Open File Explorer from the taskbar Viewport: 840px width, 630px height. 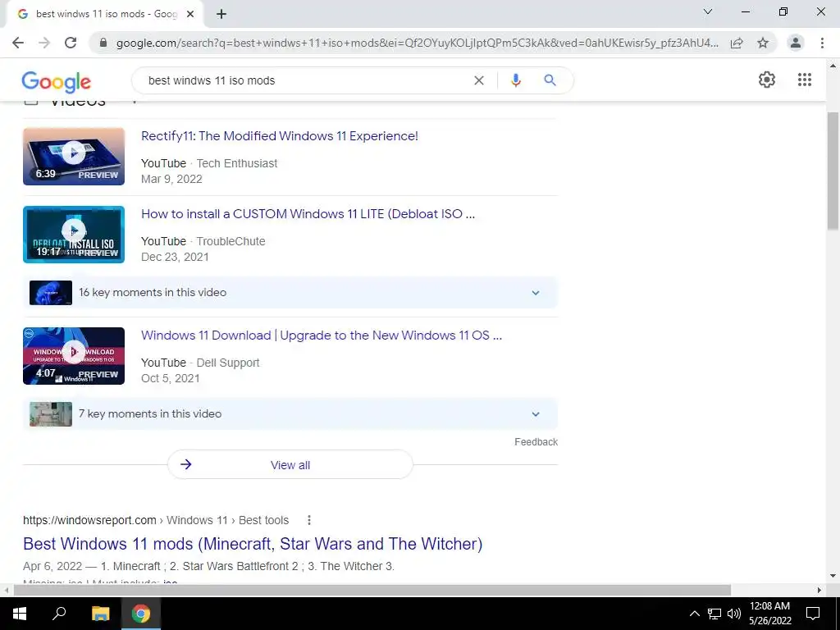(x=100, y=614)
